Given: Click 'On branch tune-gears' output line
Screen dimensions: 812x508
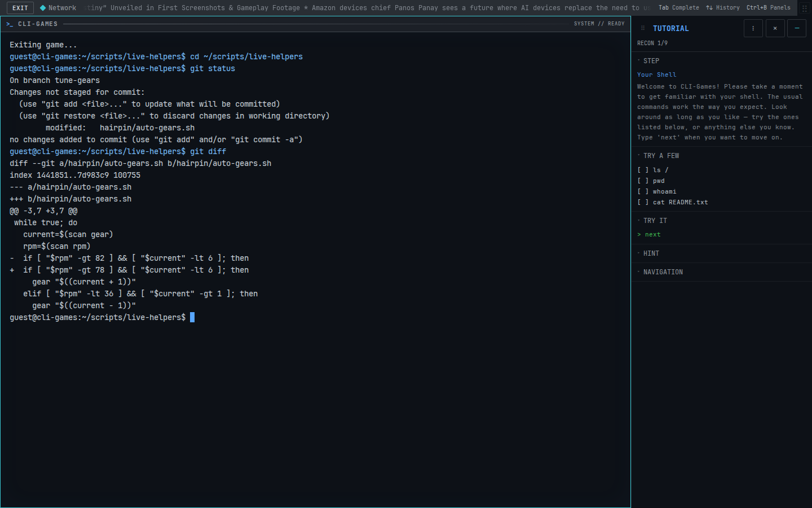Looking at the screenshot, I should pos(55,81).
